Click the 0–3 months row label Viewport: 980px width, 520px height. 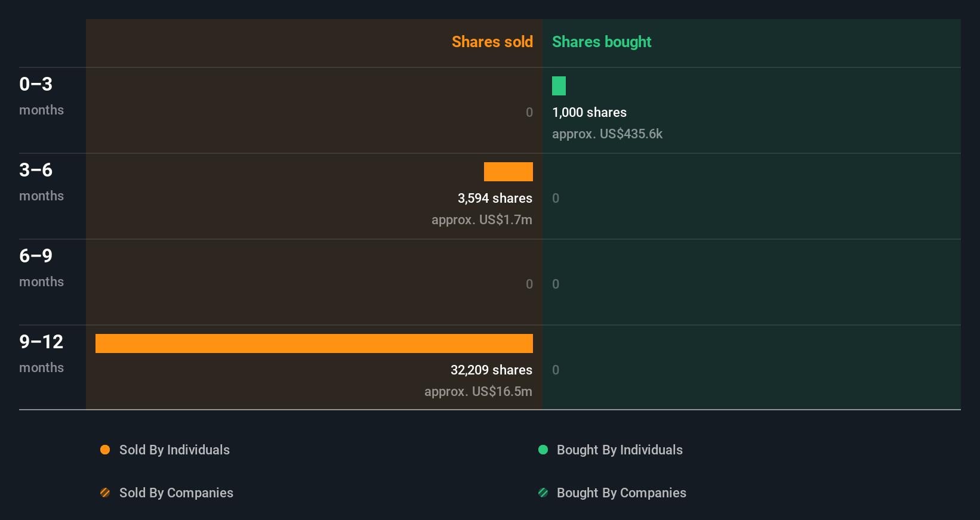(x=41, y=96)
